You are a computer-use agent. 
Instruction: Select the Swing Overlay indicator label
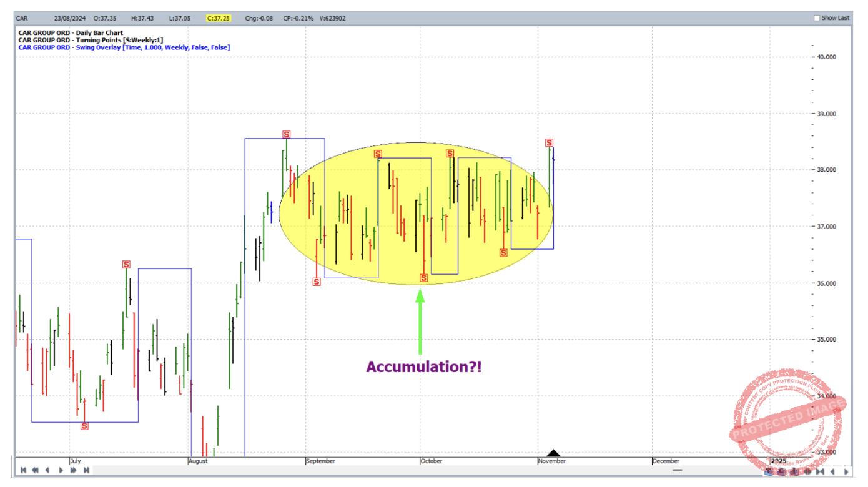pos(124,47)
